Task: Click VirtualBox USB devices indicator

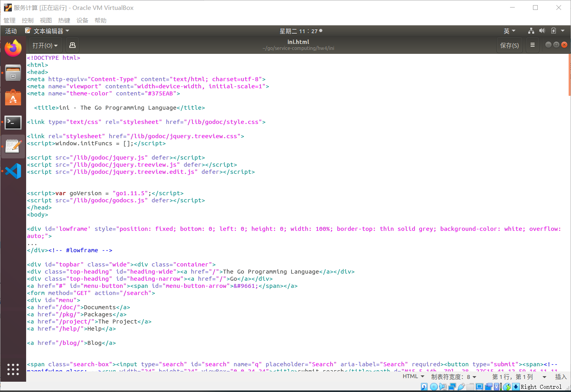Action: pos(461,386)
